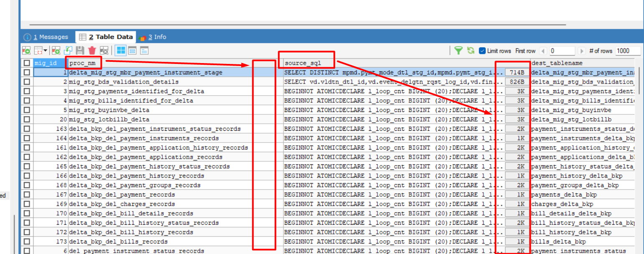
Task: Uncheck the Limit rows checkbox
Action: tap(482, 51)
